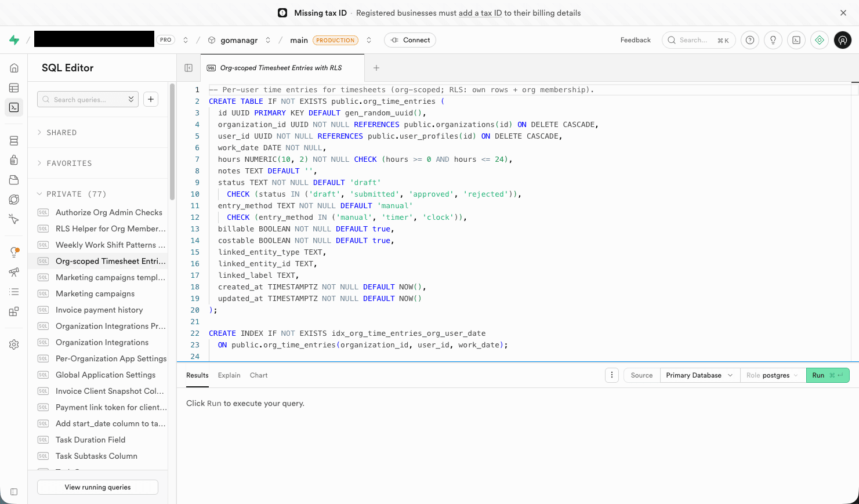Click the PRODUCTION badge next to main
The height and width of the screenshot is (504, 859).
coord(335,40)
